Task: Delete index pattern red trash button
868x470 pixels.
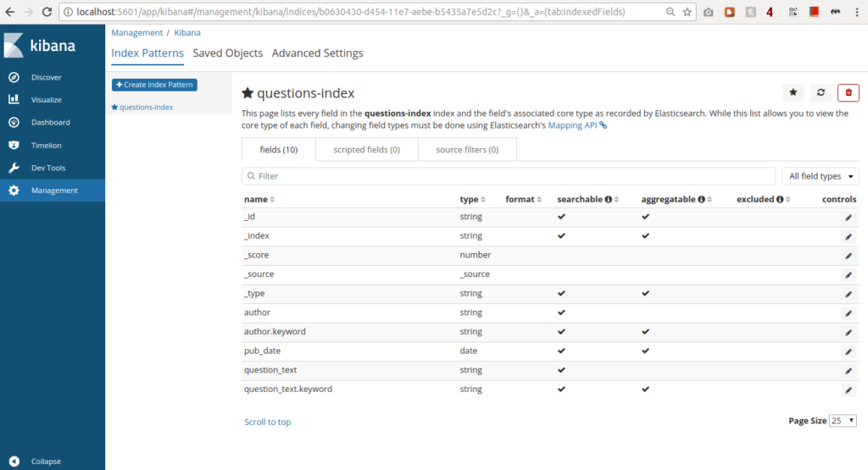Action: click(849, 92)
